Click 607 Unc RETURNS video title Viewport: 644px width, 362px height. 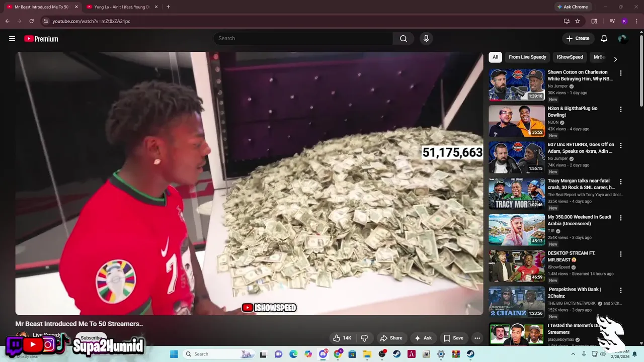(580, 148)
